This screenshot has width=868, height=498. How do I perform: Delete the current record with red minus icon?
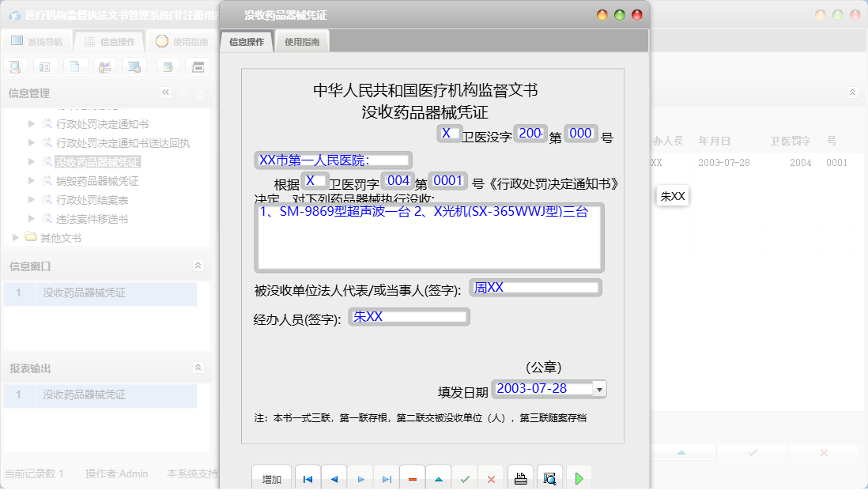click(412, 477)
